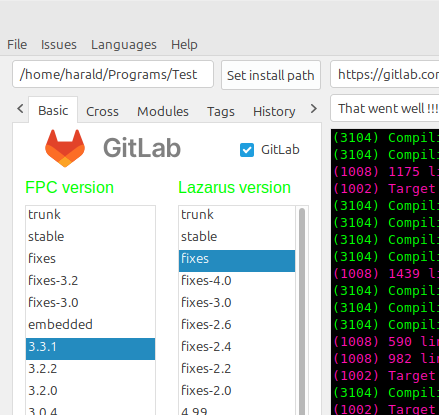Viewport: 439px width, 415px height.
Task: Select trunk in Lazarus version list
Action: click(x=237, y=215)
